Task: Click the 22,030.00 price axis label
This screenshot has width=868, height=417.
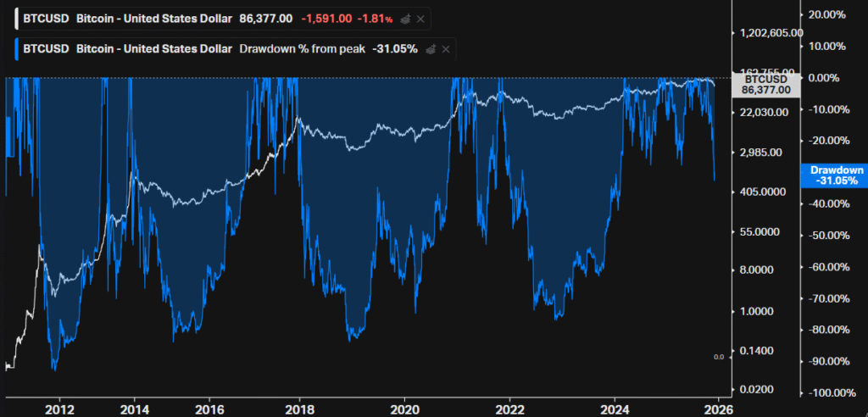Action: pyautogui.click(x=765, y=113)
